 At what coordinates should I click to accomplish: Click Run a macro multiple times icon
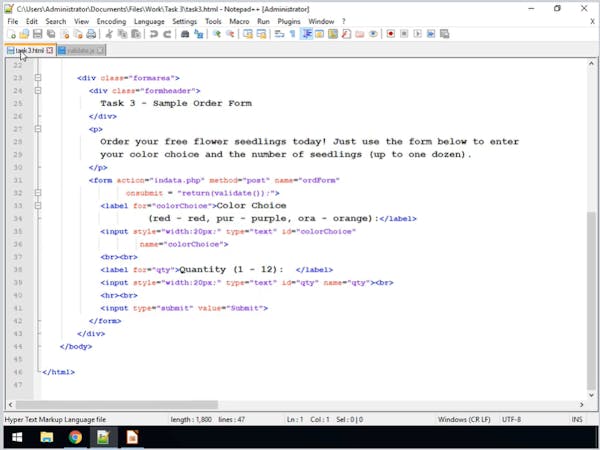[x=431, y=34]
